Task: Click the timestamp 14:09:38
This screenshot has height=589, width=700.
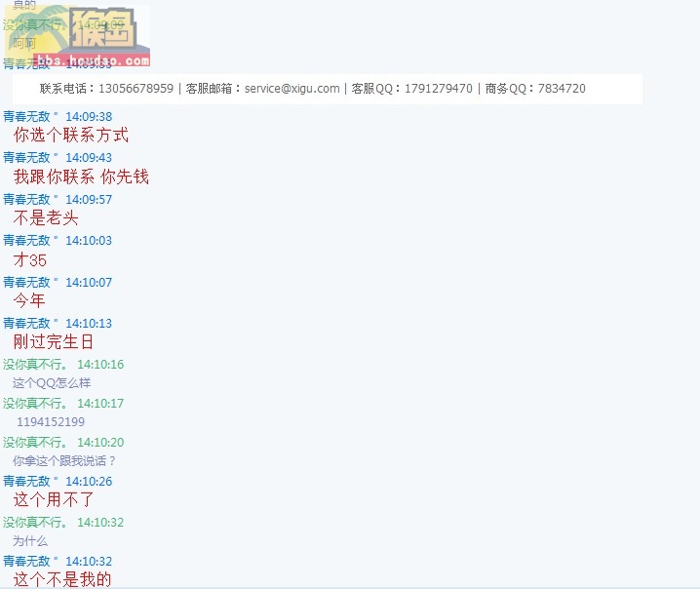Action: (89, 117)
